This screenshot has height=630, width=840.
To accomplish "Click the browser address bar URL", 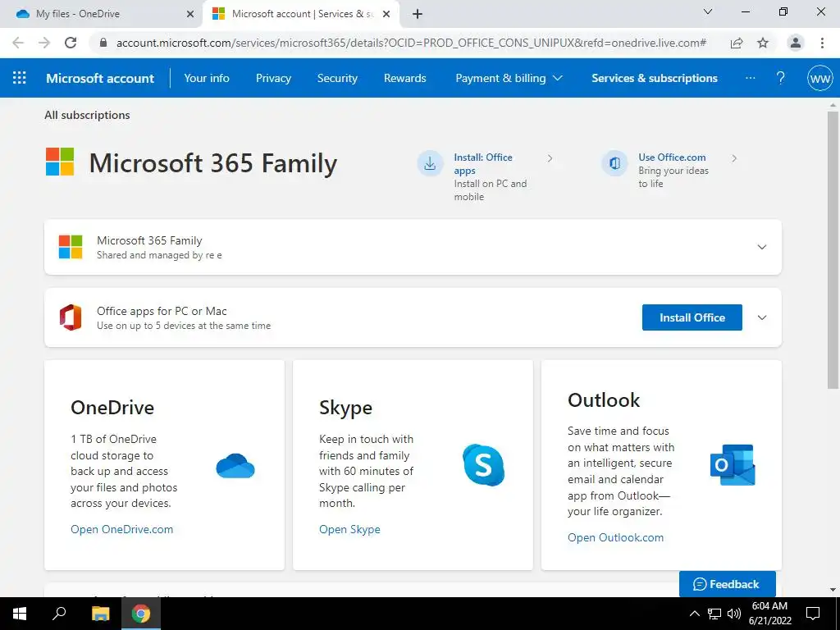I will (x=411, y=43).
